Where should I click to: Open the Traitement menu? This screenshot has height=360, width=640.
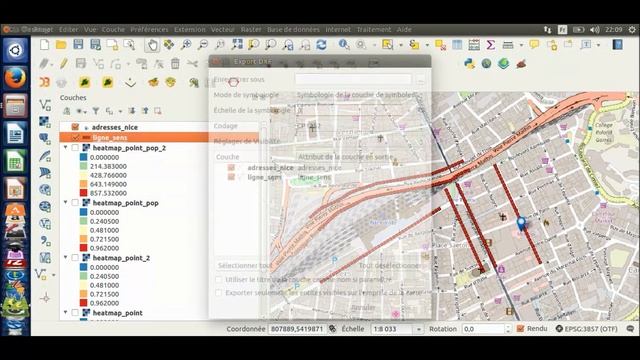[373, 29]
